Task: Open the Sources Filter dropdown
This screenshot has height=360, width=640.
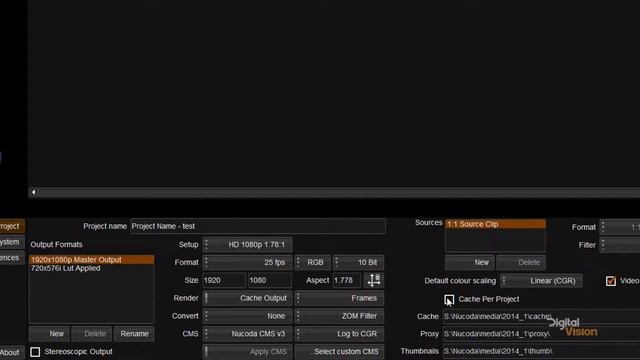Action: click(x=620, y=245)
